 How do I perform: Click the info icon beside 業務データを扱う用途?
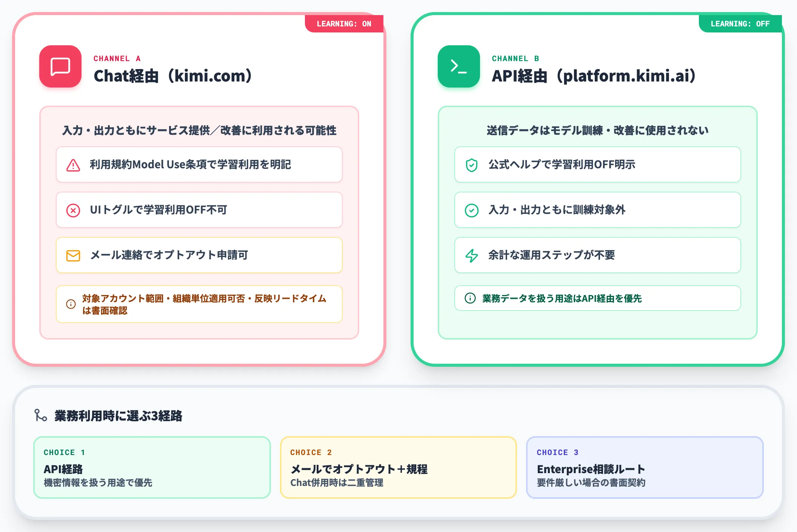click(x=470, y=298)
